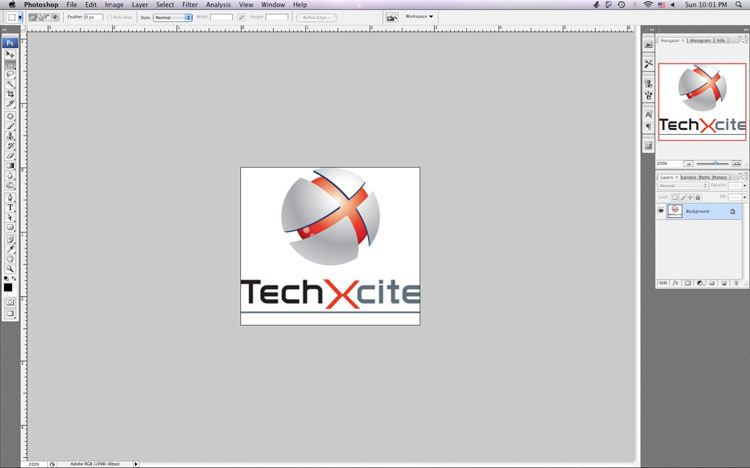This screenshot has height=468, width=750.
Task: Open the Character panel dock icon
Action: pyautogui.click(x=648, y=114)
